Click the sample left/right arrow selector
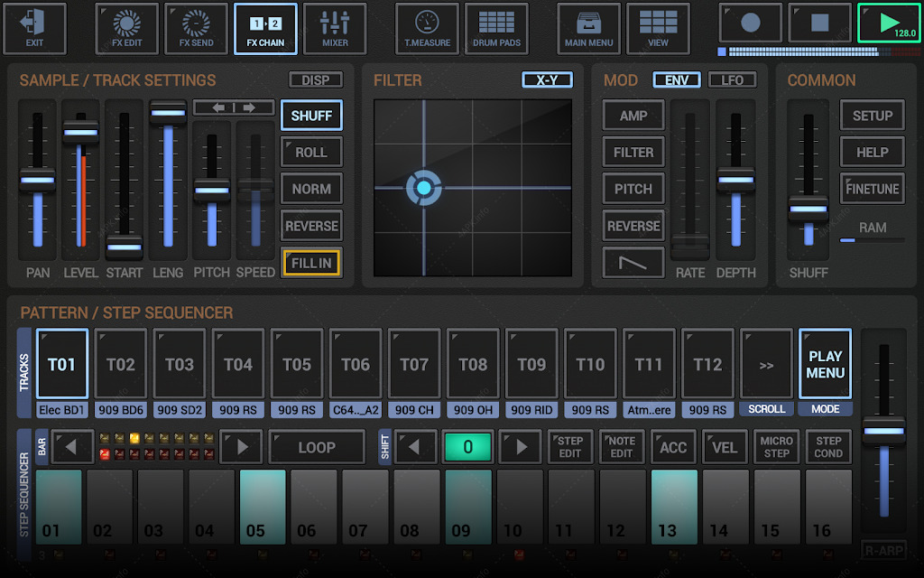 234,107
